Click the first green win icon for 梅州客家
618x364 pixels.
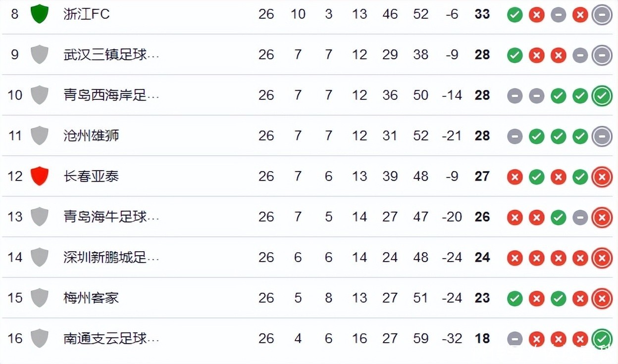pos(515,298)
